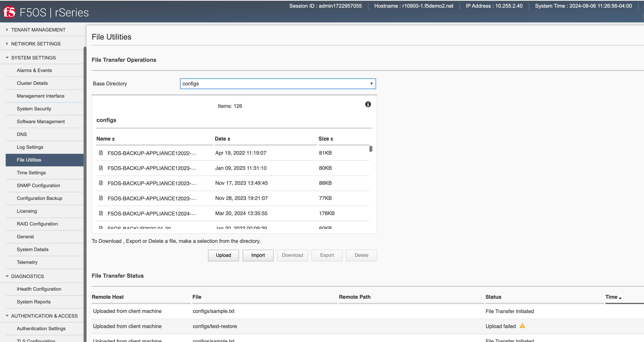Click file icon for Jan 09, 2023 backup
This screenshot has height=342, width=644.
[x=101, y=168]
